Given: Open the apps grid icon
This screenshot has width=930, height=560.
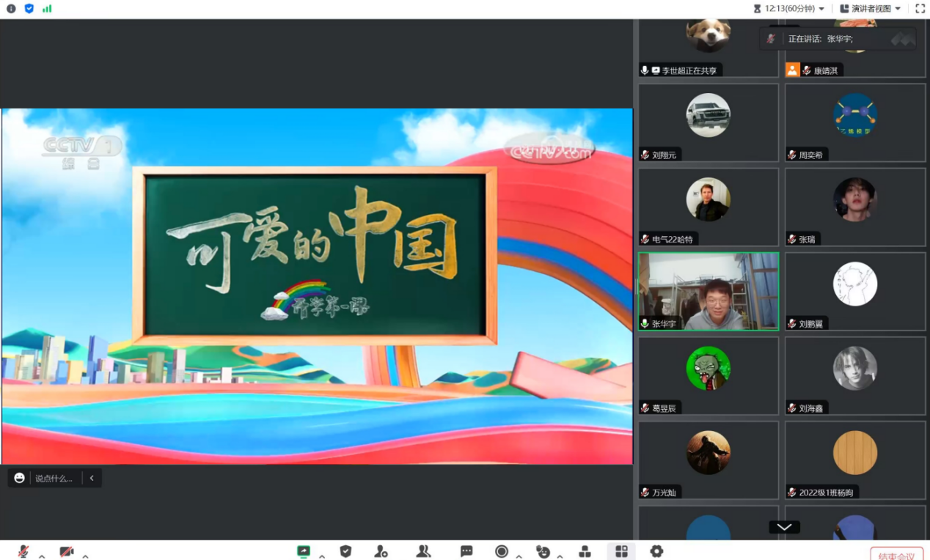Looking at the screenshot, I should 621,551.
